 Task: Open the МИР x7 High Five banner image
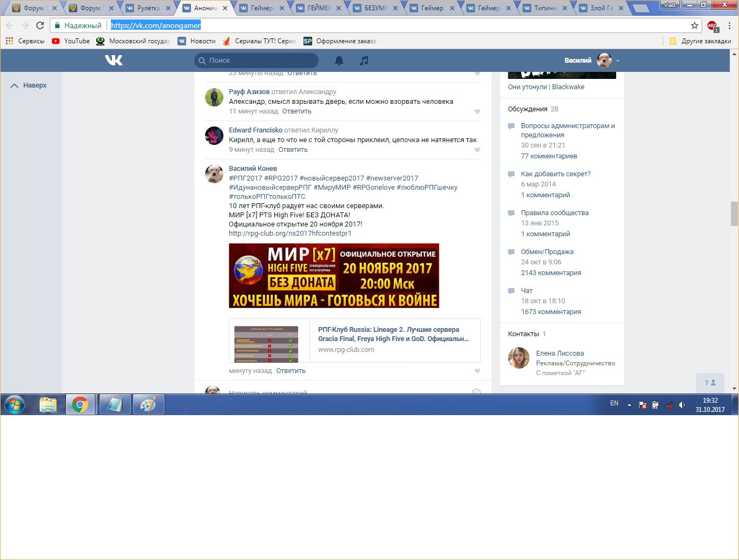tap(334, 276)
